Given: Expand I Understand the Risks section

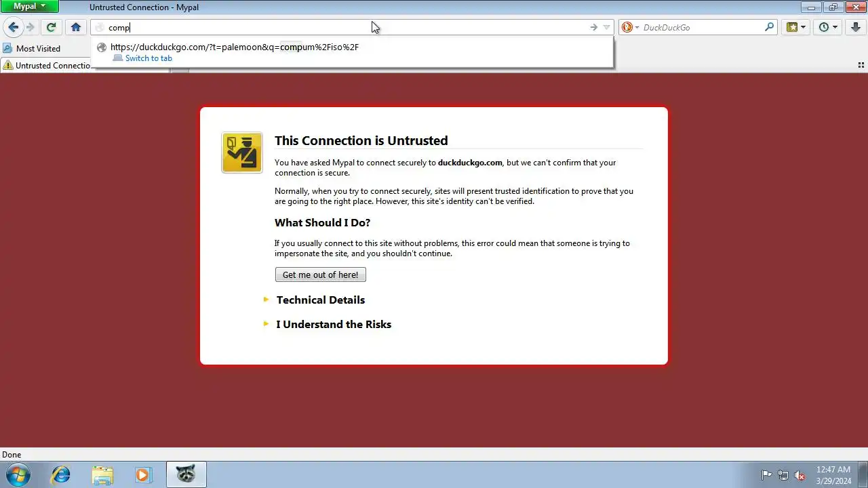Looking at the screenshot, I should point(334,324).
